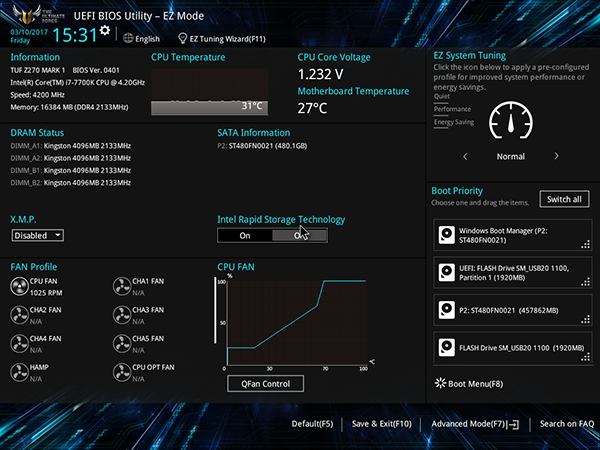Choose the Quiet tuning profile
Viewport: 600px width, 450px height.
pos(442,96)
